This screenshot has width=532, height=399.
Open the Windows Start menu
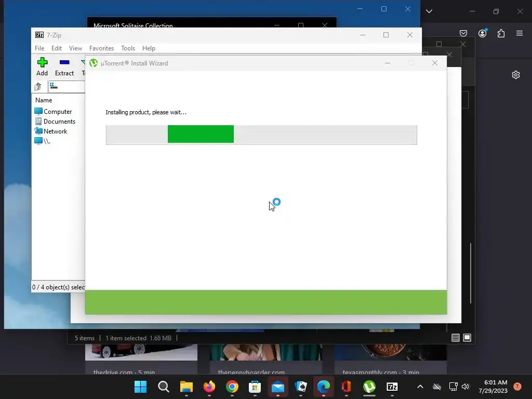[x=140, y=387]
